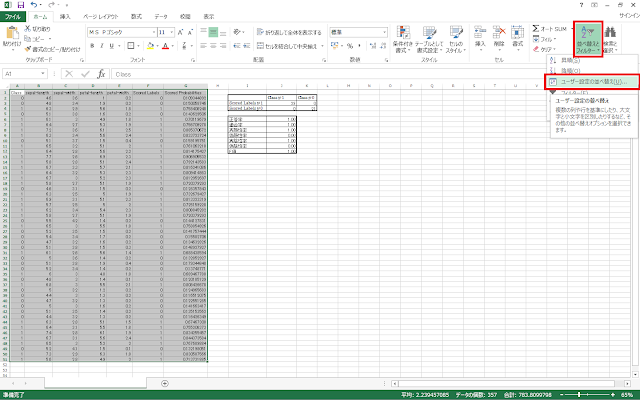Toggle underline formatting (U)
Image resolution: width=640 pixels, height=400 pixels.
110,45
